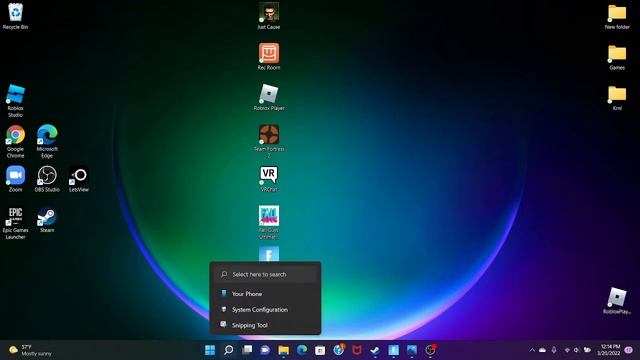Image resolution: width=640 pixels, height=360 pixels.
Task: Select the Games folder desktop icon
Action: pyautogui.click(x=617, y=57)
